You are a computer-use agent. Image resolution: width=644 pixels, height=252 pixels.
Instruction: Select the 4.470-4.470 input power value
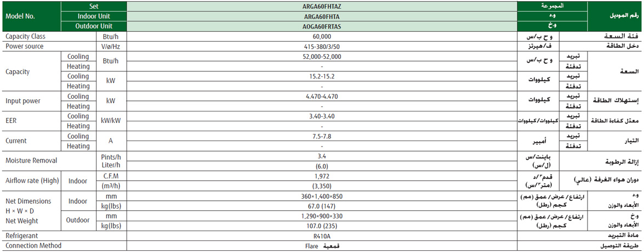tap(322, 96)
